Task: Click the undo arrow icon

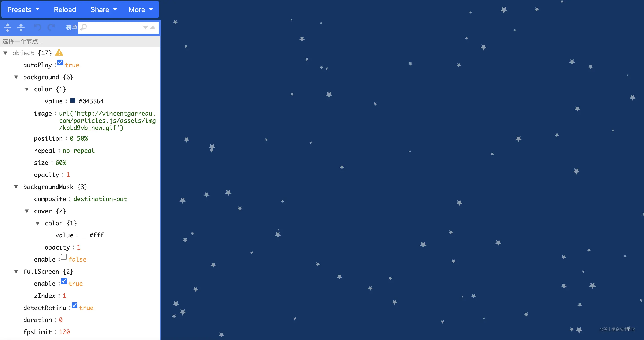Action: [x=37, y=27]
